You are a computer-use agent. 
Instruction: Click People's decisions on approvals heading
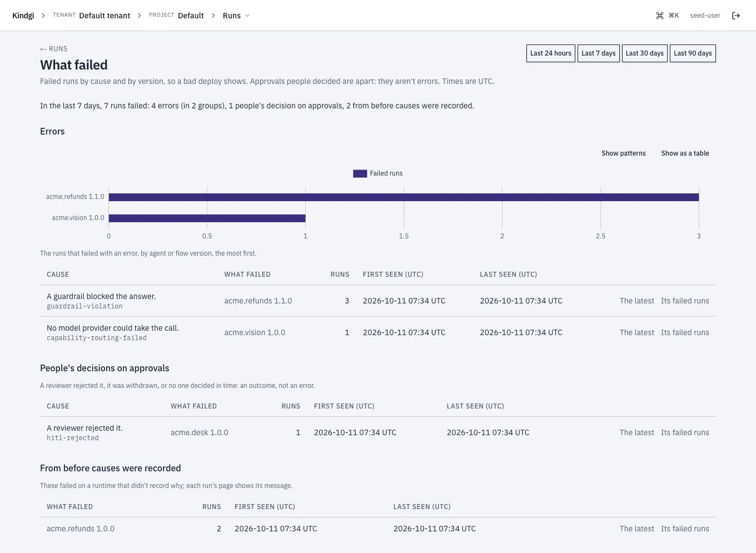click(x=105, y=368)
